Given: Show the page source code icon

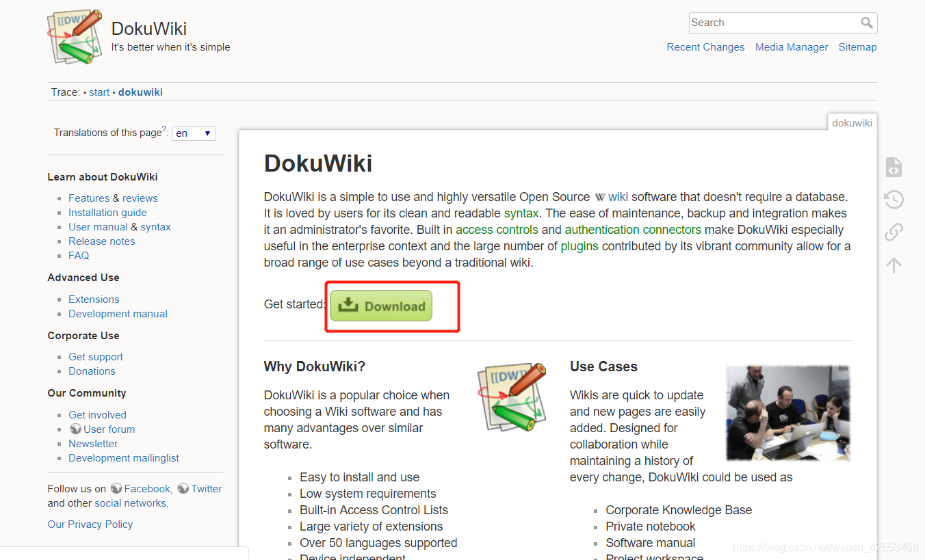Looking at the screenshot, I should pyautogui.click(x=894, y=166).
